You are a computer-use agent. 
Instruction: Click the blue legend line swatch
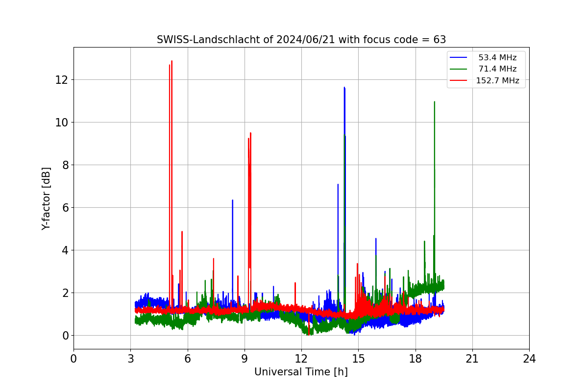click(x=459, y=58)
